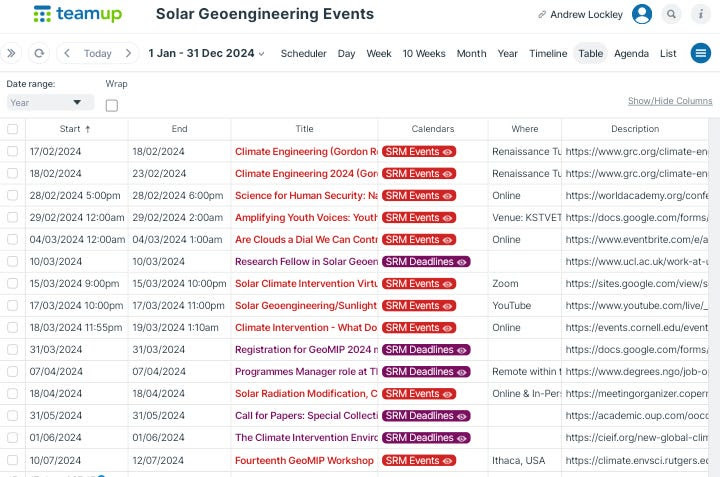This screenshot has height=477, width=720.
Task: Go to next date range arrow
Action: click(128, 53)
